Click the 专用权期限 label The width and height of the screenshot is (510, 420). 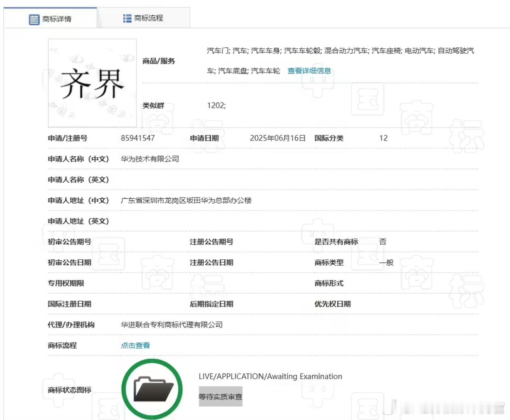point(66,283)
